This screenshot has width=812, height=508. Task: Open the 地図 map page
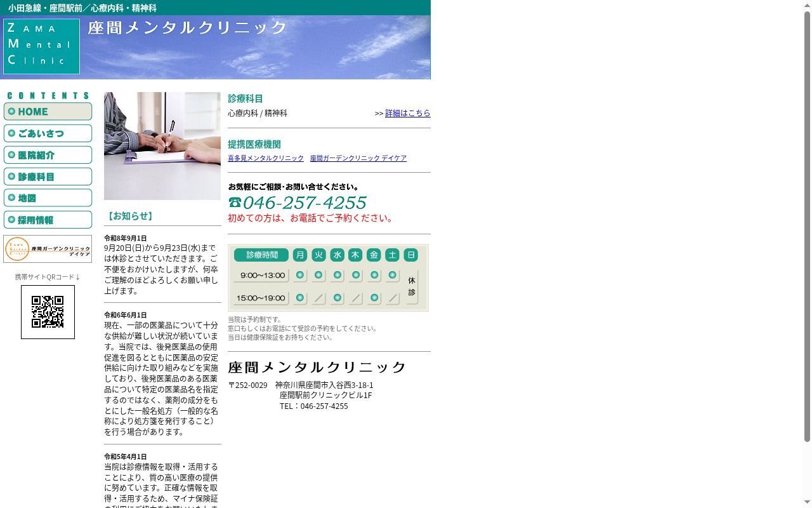(48, 198)
